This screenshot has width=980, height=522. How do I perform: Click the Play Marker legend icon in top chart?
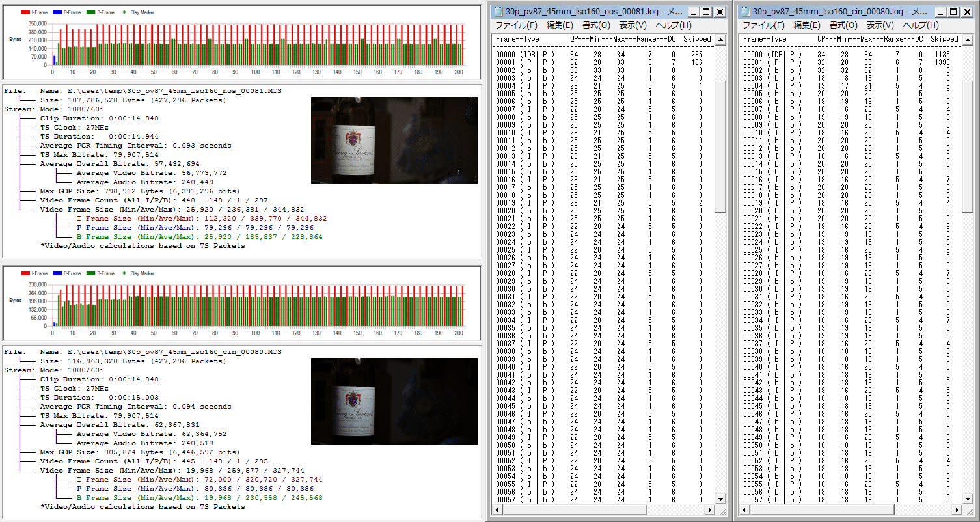pyautogui.click(x=125, y=12)
